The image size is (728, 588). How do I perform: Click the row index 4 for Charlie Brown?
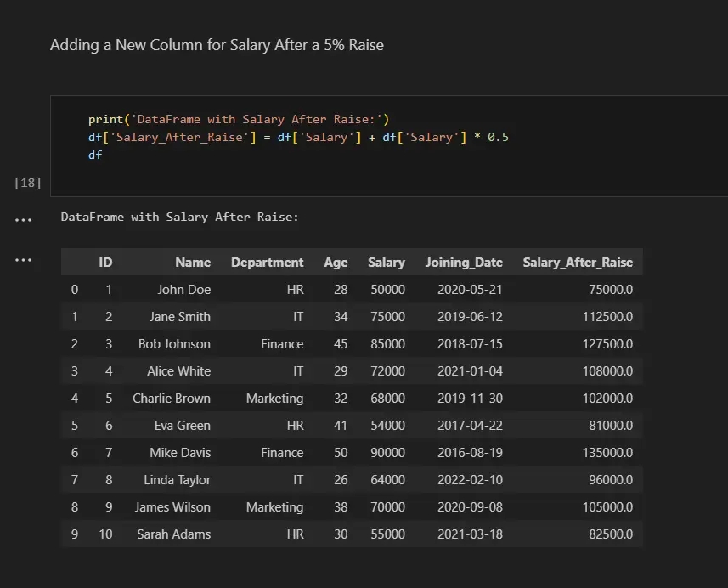[75, 399]
